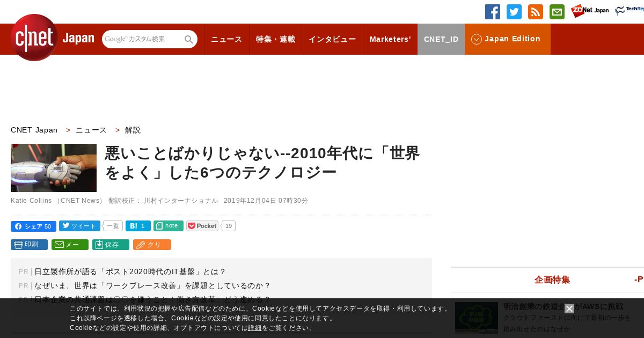
Task: Open the Facebook page icon
Action: [493, 12]
